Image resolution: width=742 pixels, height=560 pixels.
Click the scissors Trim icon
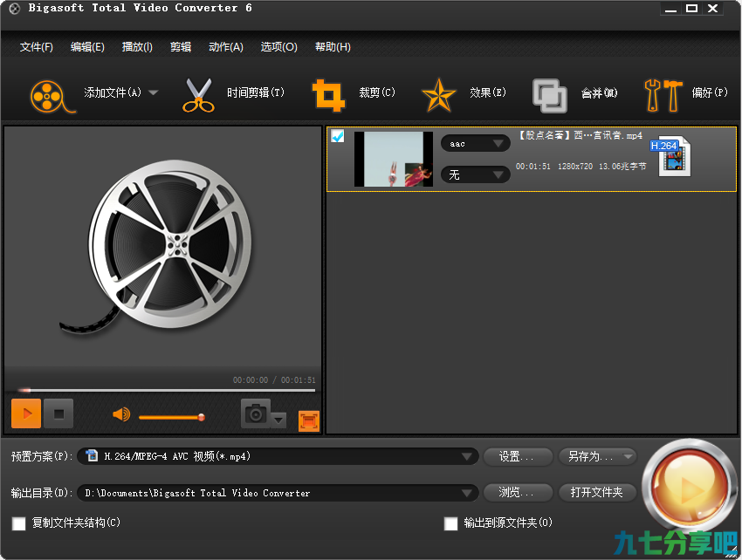198,95
